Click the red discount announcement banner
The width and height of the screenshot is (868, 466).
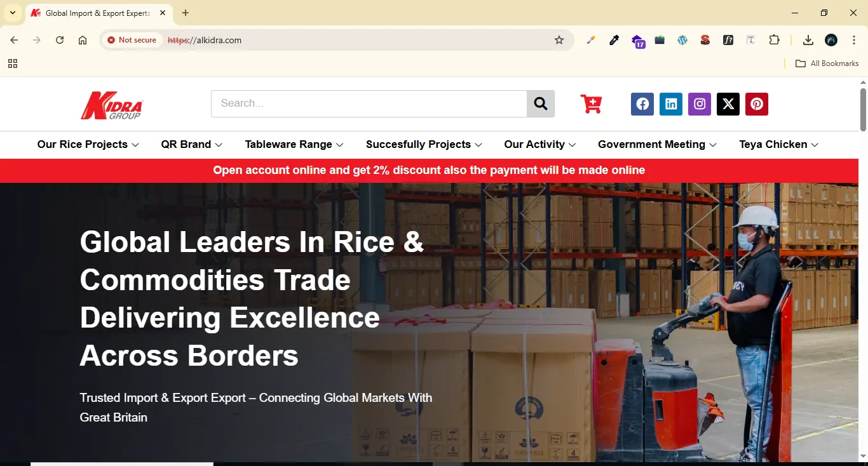[x=429, y=170]
